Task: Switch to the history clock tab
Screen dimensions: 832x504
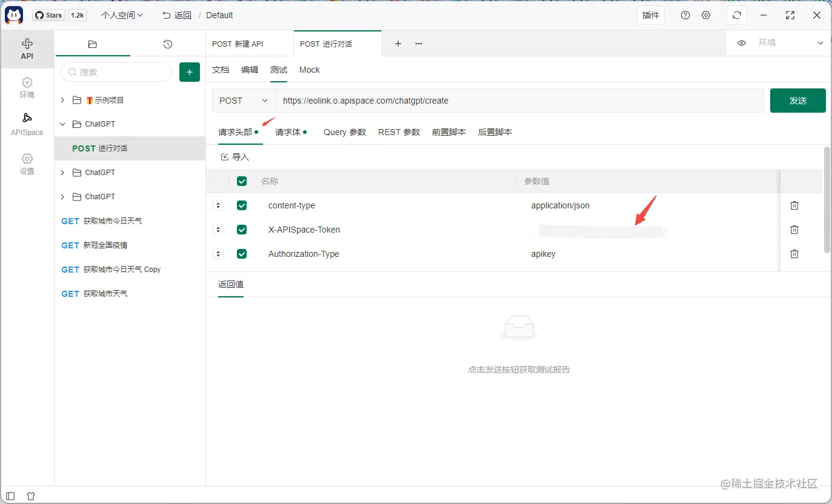Action: pos(168,44)
